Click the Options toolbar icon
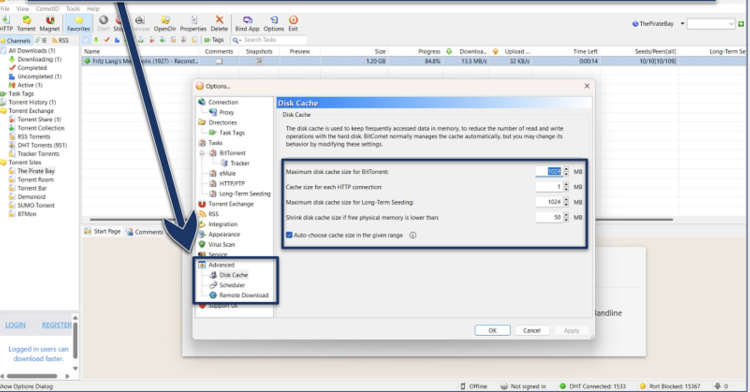Screen dimensions: 750x392 coord(274,23)
